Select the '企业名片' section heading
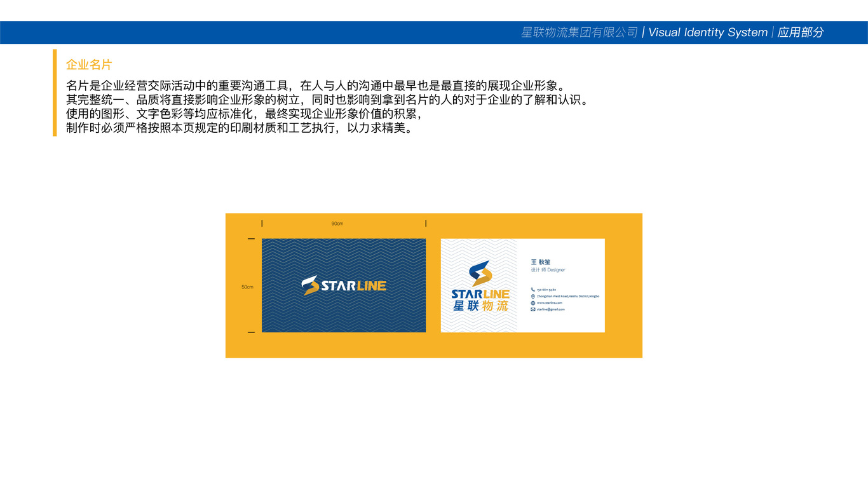 89,65
